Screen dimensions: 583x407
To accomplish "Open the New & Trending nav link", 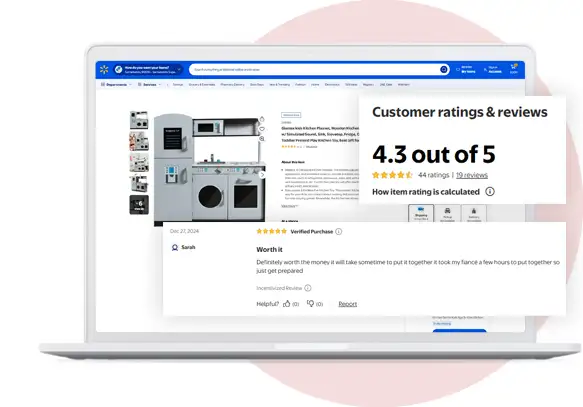I will click(x=279, y=85).
